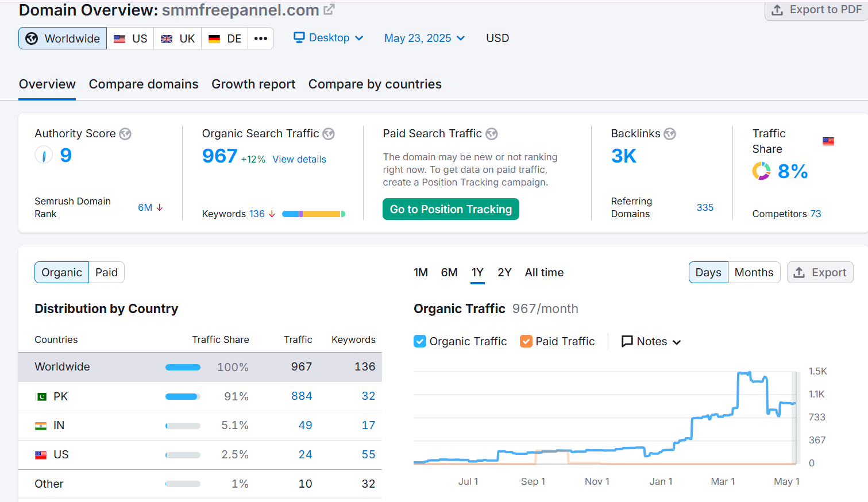Viewport: 868px width, 502px height.
Task: Expand the Notes dropdown chevron
Action: point(677,342)
